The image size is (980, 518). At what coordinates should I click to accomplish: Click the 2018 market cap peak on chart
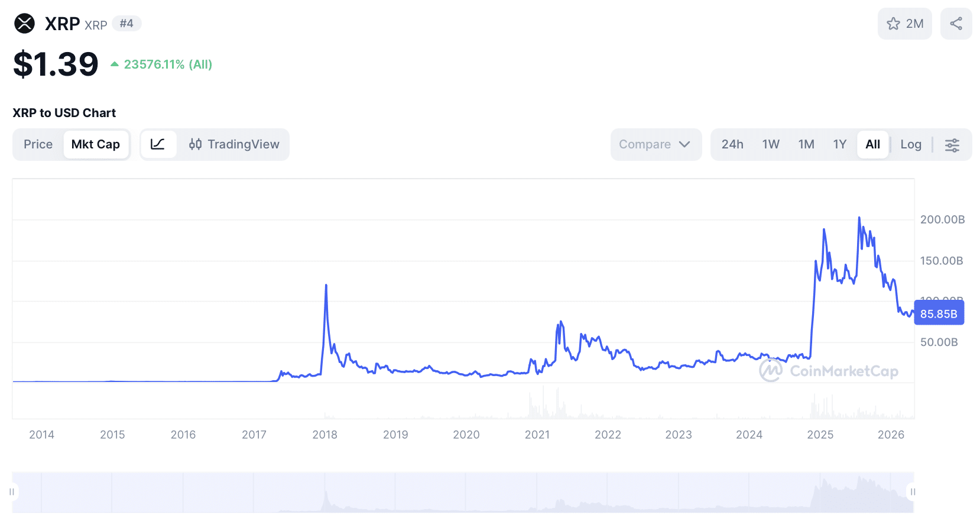coord(326,286)
